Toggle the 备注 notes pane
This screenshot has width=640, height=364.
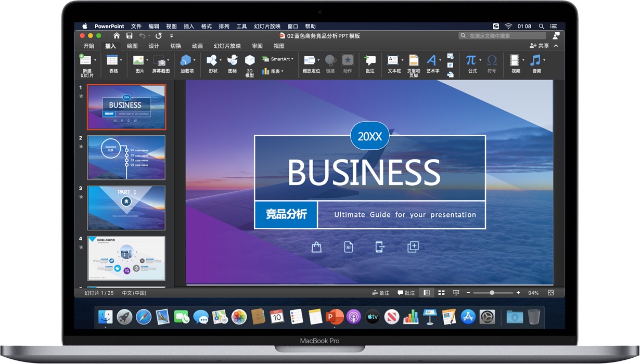381,292
